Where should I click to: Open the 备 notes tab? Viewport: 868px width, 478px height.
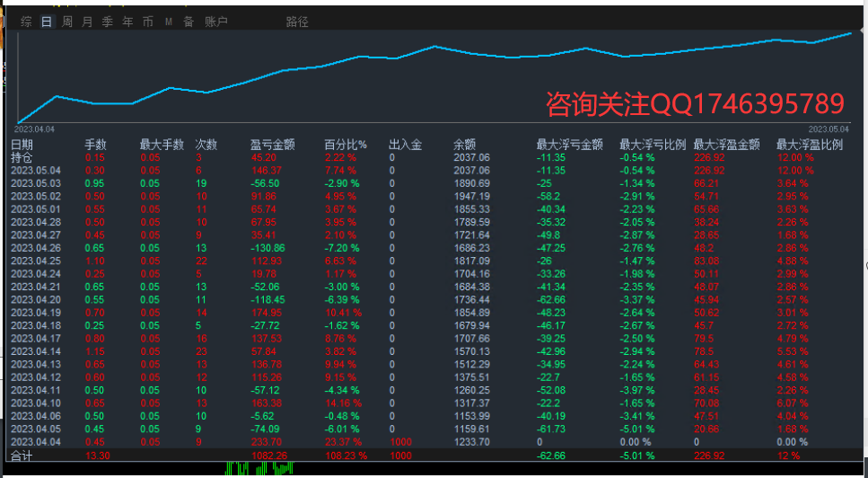click(x=189, y=22)
